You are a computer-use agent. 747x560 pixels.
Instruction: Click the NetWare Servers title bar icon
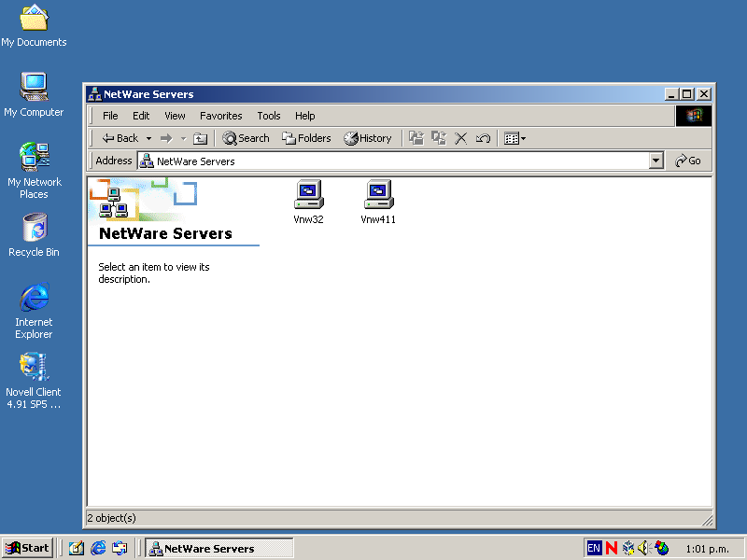[94, 94]
